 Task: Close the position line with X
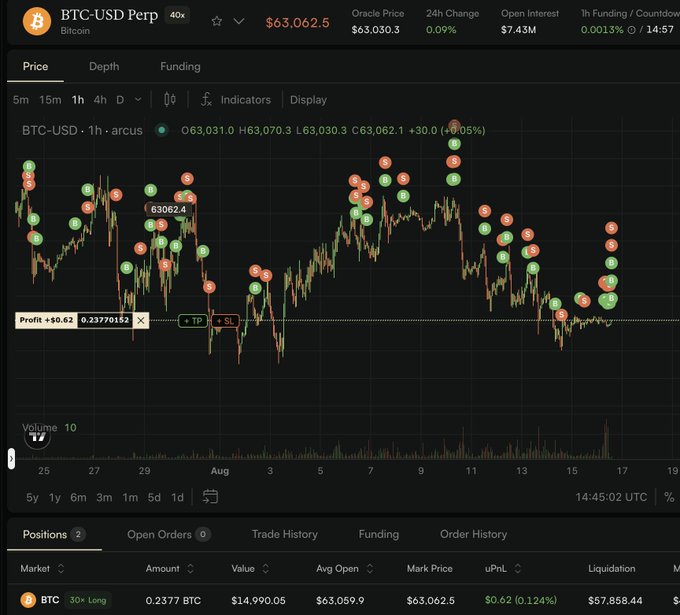[x=141, y=321]
